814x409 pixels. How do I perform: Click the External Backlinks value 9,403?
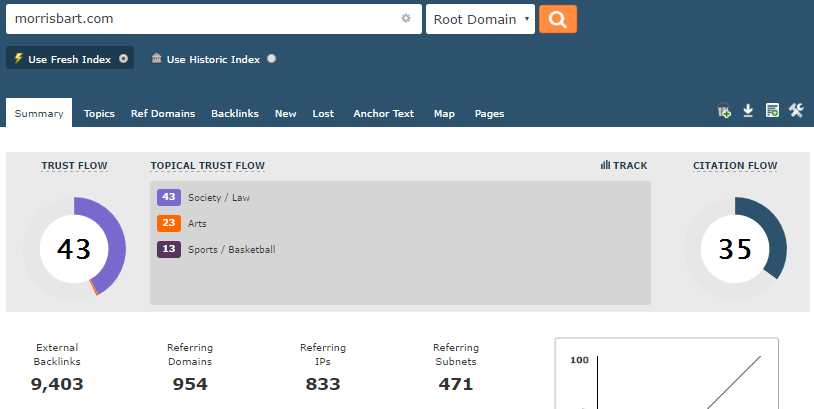[x=57, y=384]
